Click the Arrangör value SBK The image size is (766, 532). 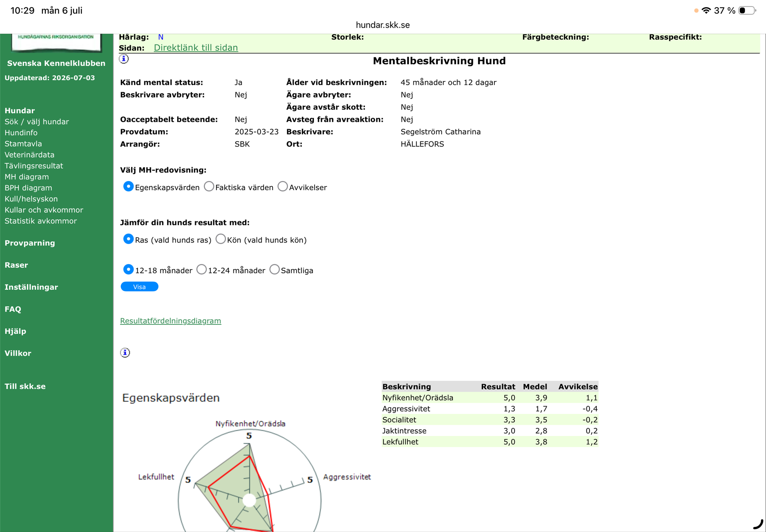click(x=242, y=144)
